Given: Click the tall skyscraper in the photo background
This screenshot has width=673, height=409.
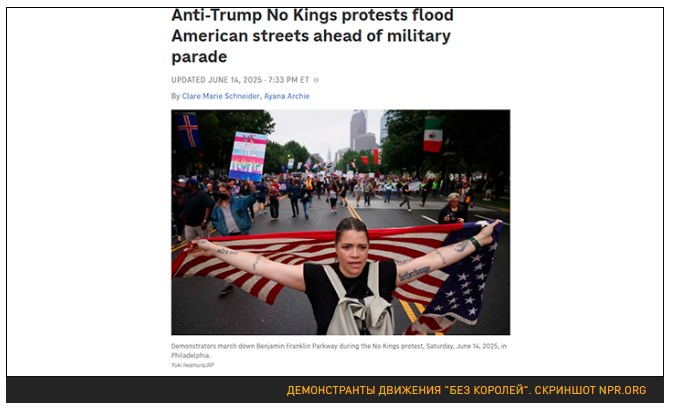Looking at the screenshot, I should [x=358, y=130].
